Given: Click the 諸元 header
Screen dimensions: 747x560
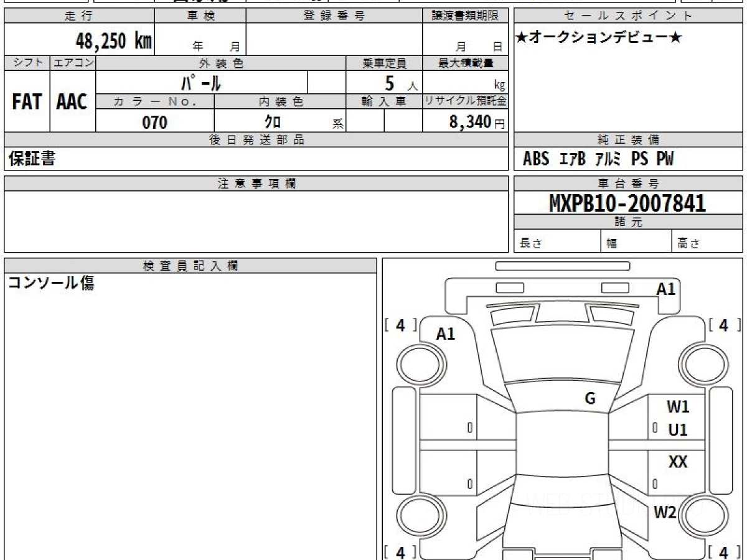Looking at the screenshot, I should pyautogui.click(x=629, y=222).
